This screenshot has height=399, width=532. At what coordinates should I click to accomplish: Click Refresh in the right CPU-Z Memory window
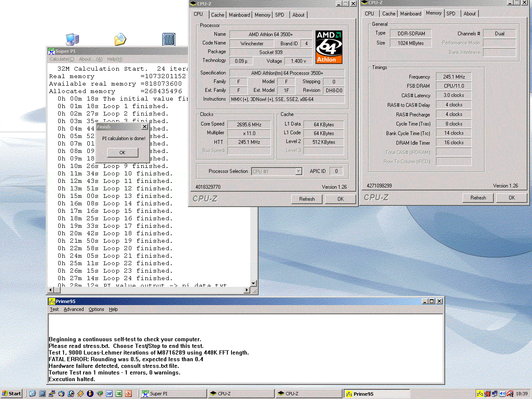[478, 198]
